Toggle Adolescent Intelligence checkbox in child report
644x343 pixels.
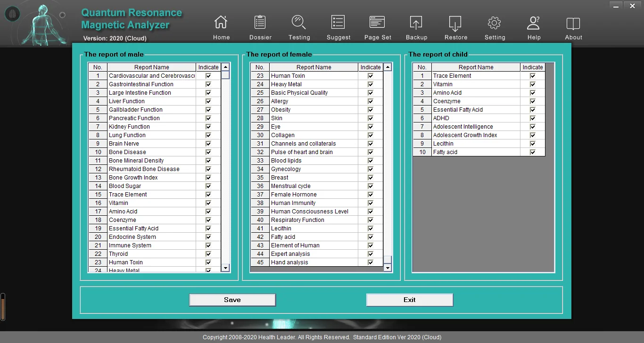pyautogui.click(x=533, y=127)
